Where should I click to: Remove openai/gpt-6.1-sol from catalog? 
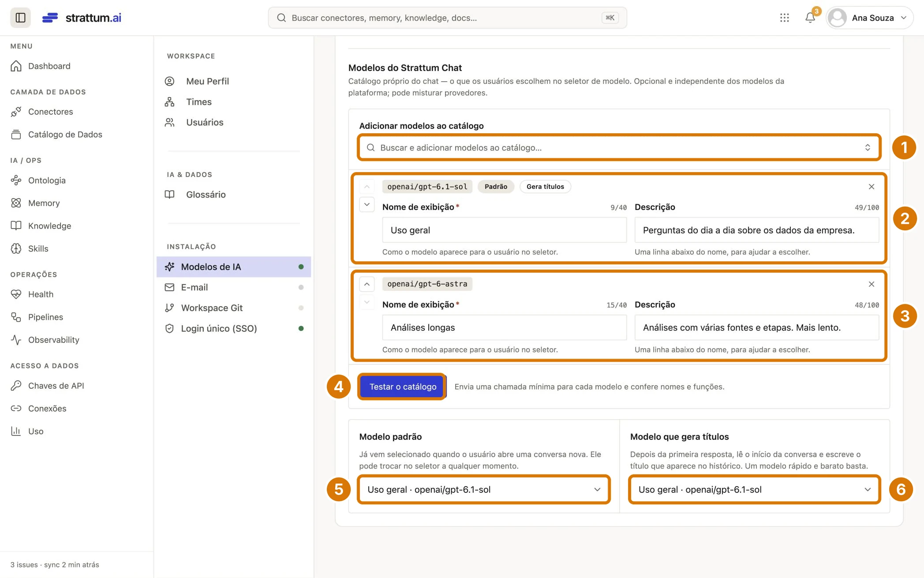click(x=871, y=187)
